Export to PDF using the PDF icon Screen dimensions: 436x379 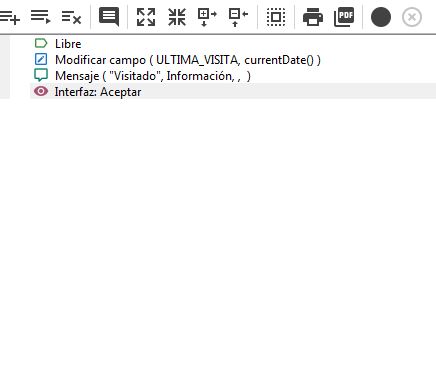[x=344, y=17]
